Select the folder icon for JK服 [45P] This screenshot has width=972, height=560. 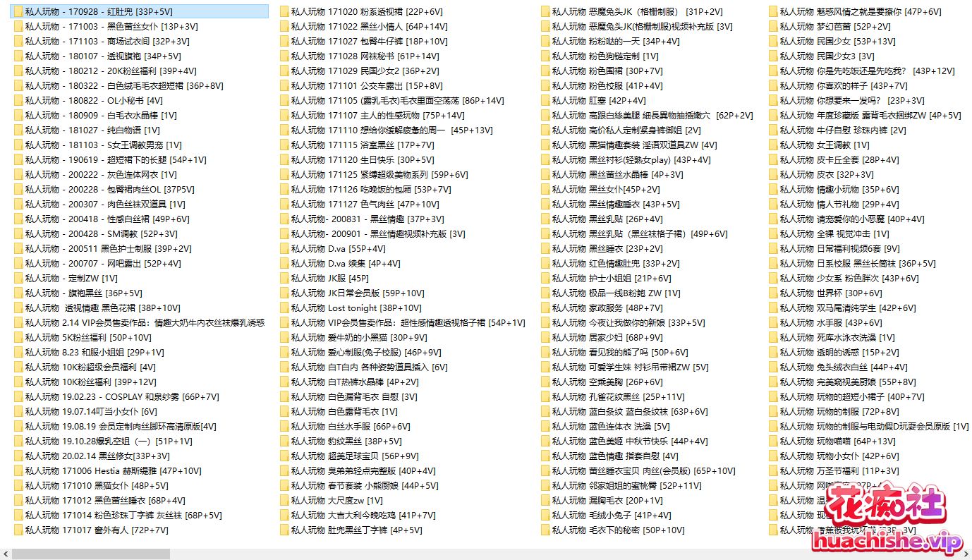[x=284, y=279]
